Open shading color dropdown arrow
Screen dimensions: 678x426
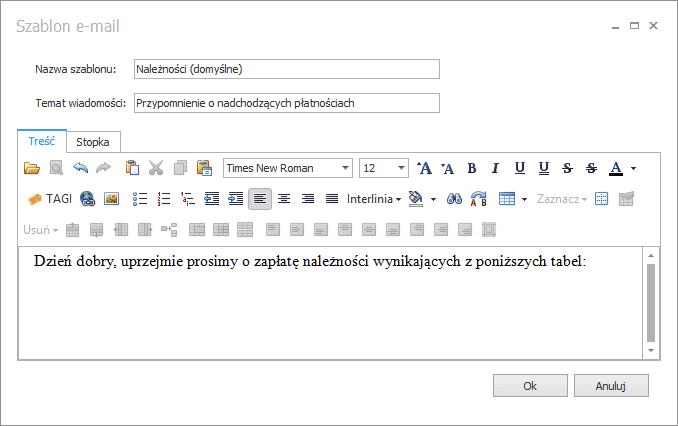(x=433, y=199)
